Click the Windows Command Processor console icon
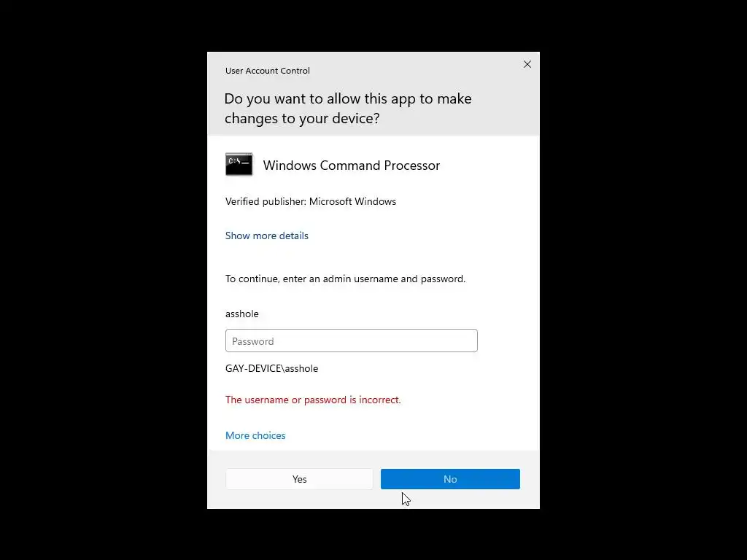Viewport: 747px width, 560px height. pyautogui.click(x=239, y=164)
